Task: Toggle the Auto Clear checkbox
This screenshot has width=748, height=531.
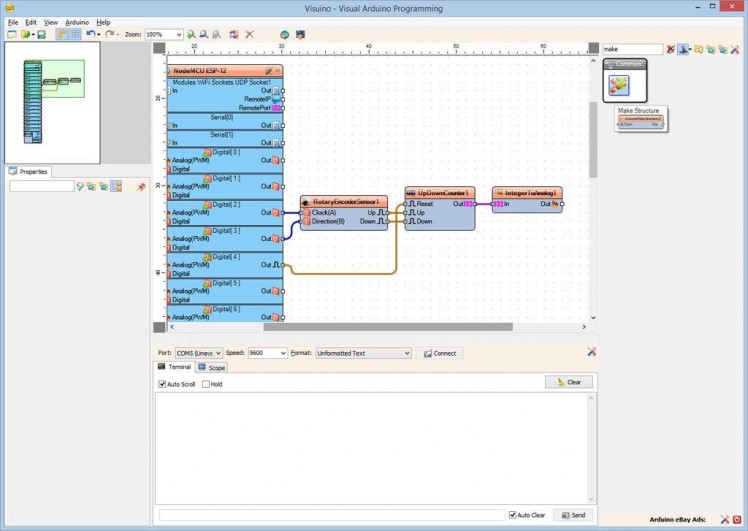Action: pyautogui.click(x=513, y=515)
